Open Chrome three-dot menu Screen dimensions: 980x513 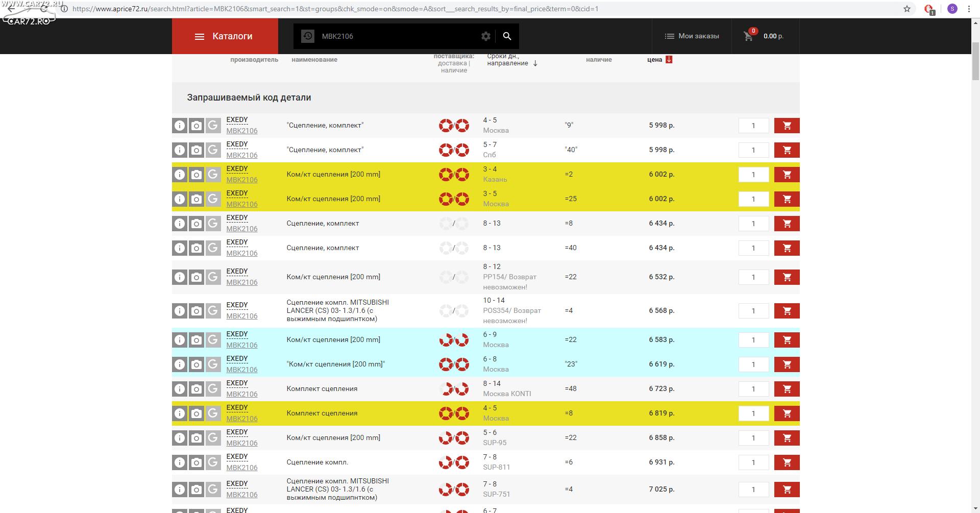[969, 9]
